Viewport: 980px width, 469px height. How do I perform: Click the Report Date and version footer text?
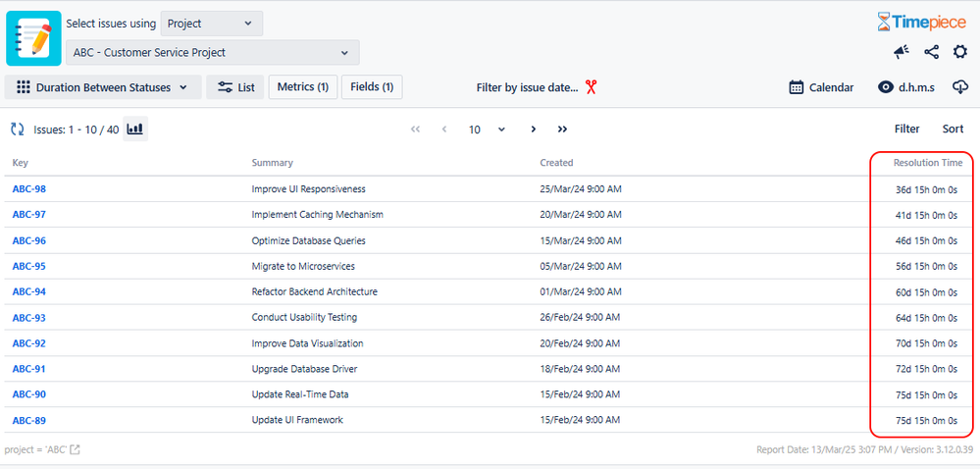[x=865, y=449]
